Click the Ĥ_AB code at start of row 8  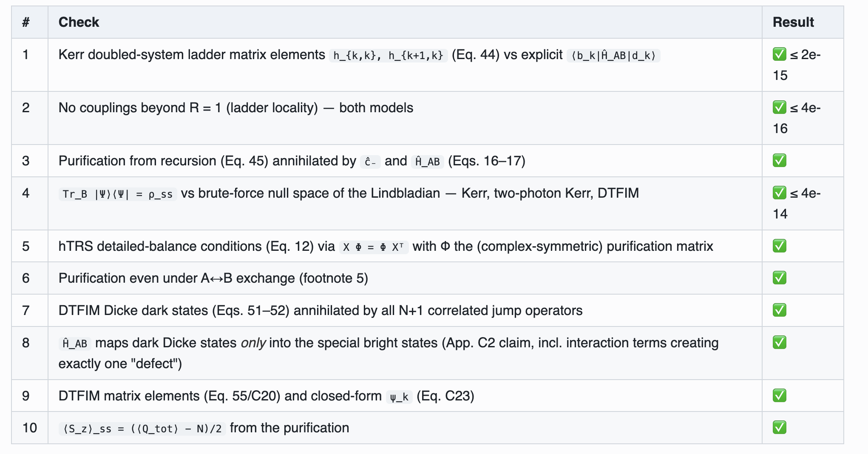tap(75, 343)
